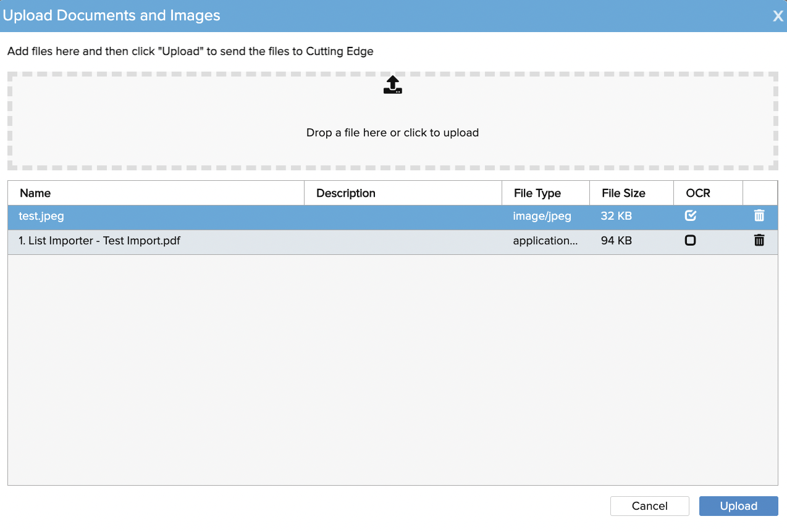Close the upload dialog with X
Image resolution: width=787 pixels, height=532 pixels.
coord(778,16)
